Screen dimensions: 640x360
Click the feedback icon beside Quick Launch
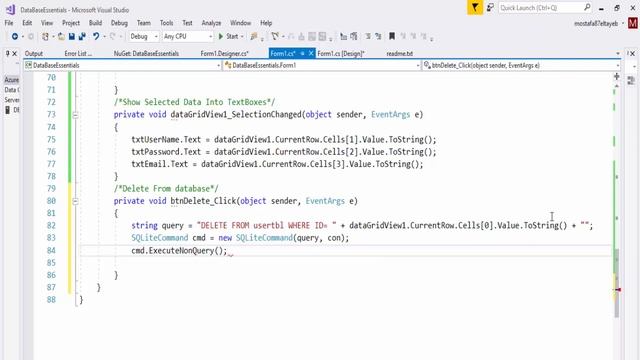pos(490,7)
